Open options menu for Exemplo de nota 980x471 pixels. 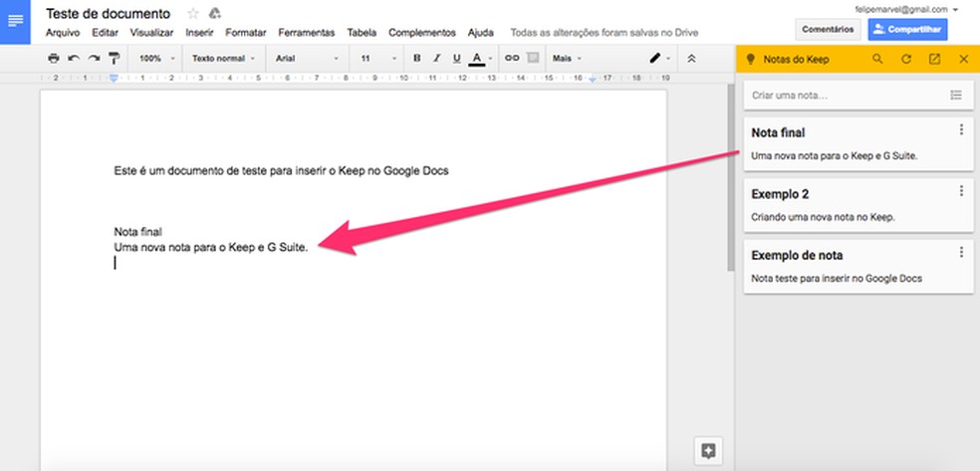click(x=961, y=252)
